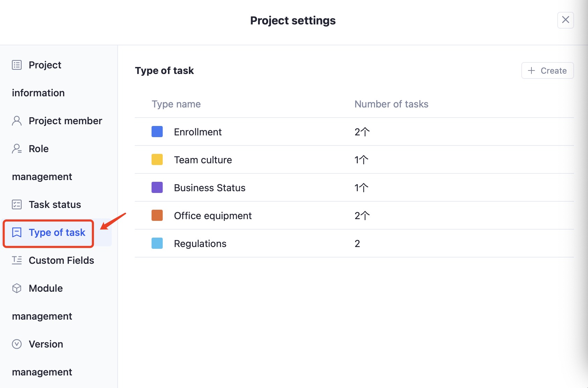
Task: Click the purple Business Status color swatch
Action: (x=157, y=188)
